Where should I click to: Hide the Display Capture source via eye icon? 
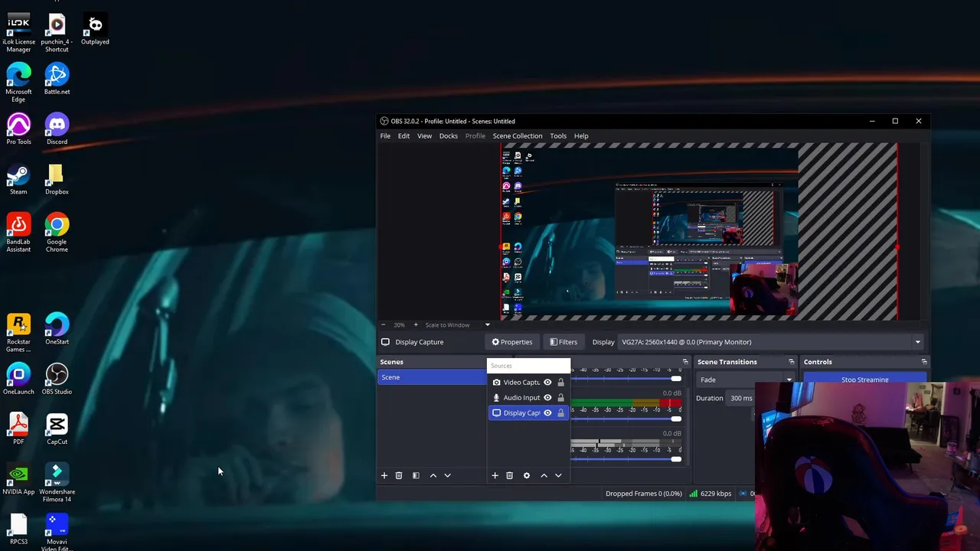coord(547,412)
